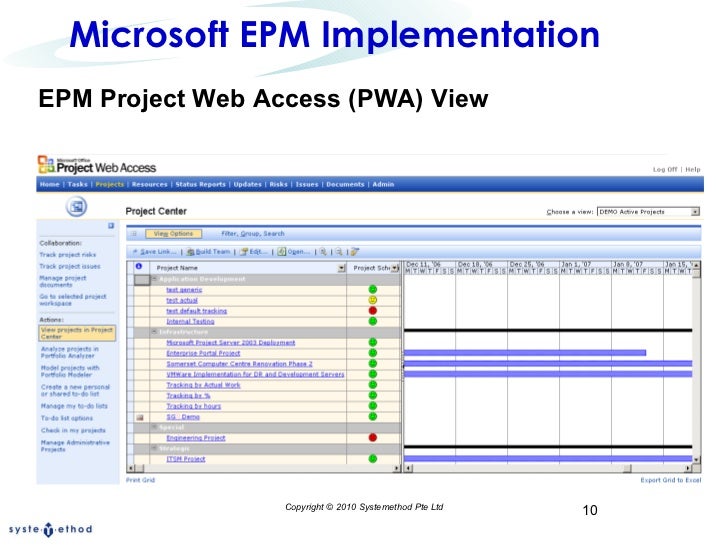Image resolution: width=728 pixels, height=546 pixels.
Task: Click the Edit toolbar icon
Action: pyautogui.click(x=244, y=252)
